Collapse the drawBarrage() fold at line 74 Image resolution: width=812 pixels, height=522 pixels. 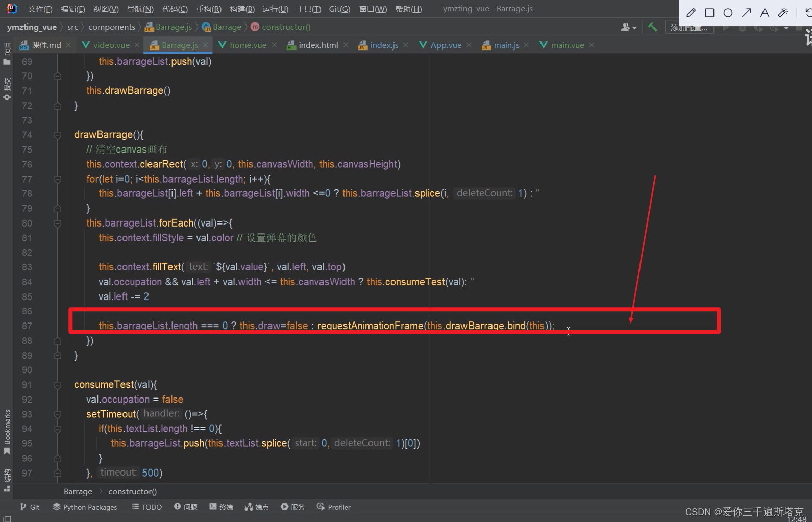58,135
